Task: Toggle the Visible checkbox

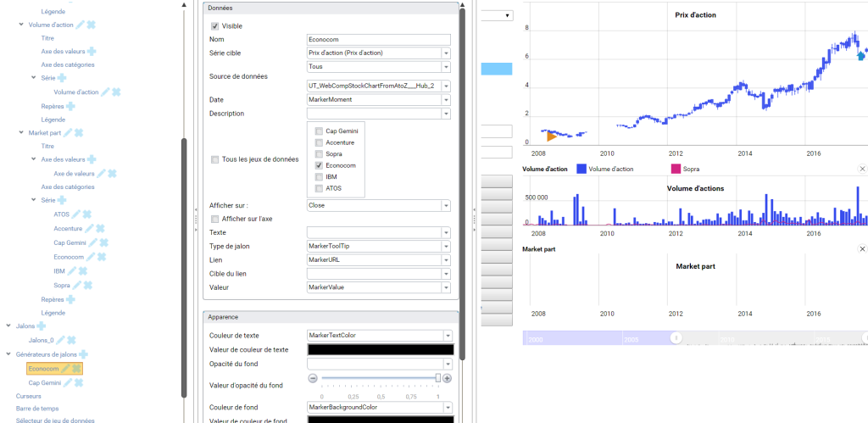Action: pos(214,26)
